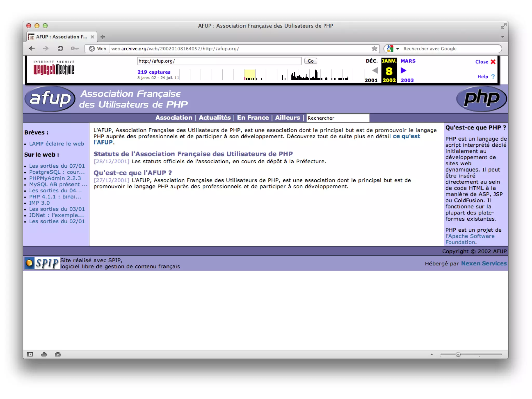
Task: Bookmark page with star icon
Action: [x=374, y=49]
